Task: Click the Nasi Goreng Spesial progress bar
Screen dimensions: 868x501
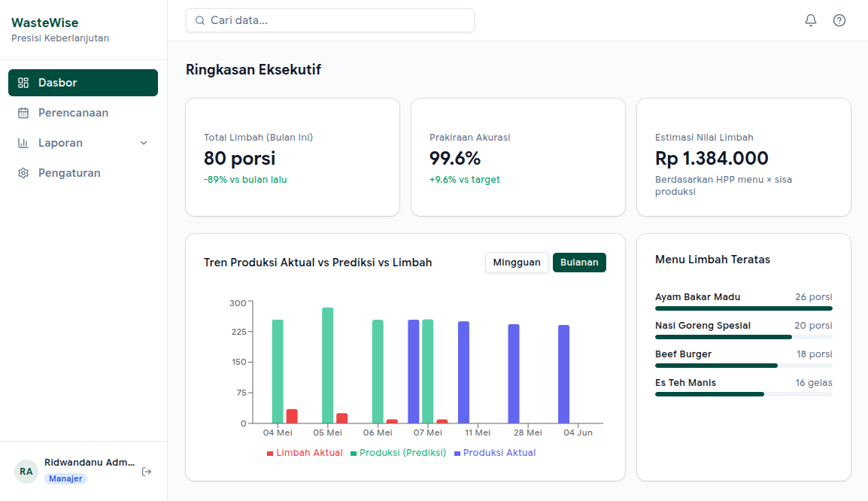Action: (743, 337)
